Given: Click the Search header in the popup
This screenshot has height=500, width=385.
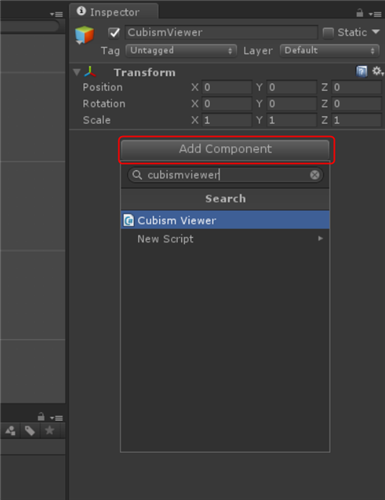Looking at the screenshot, I should [x=225, y=199].
